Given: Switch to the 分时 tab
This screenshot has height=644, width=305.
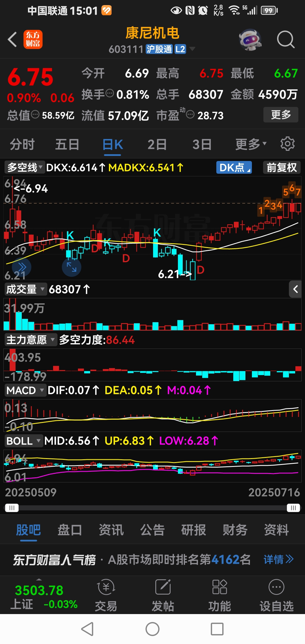Looking at the screenshot, I should point(22,144).
